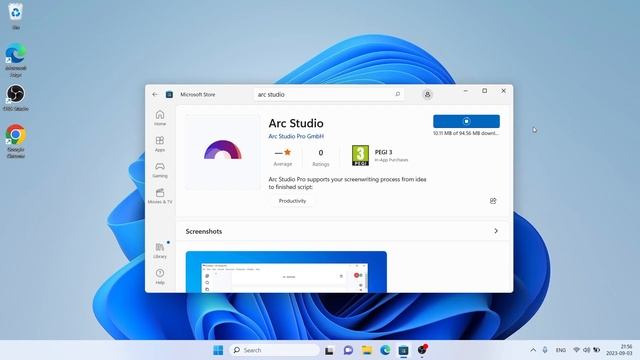Go back in Microsoft Store

tap(155, 94)
